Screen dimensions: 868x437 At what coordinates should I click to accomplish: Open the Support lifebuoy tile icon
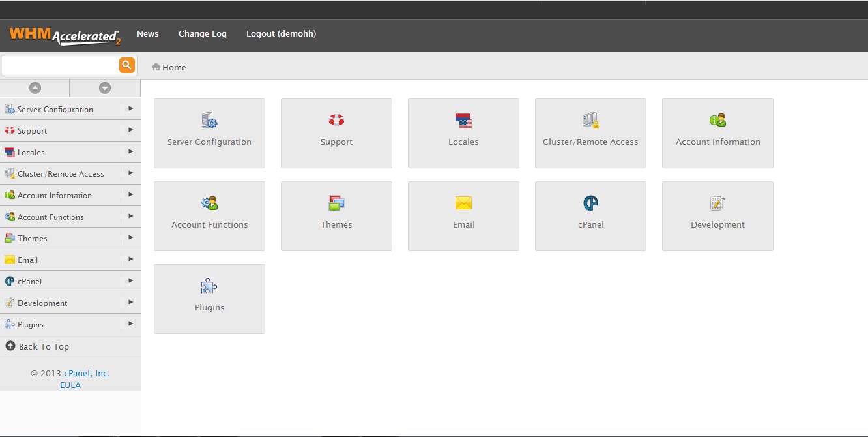coord(336,121)
